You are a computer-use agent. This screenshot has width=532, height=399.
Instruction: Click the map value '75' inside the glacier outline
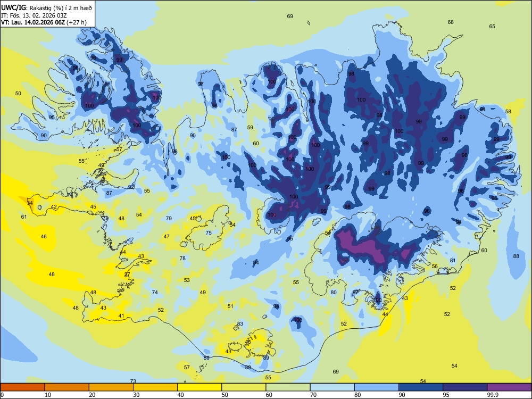point(209,232)
